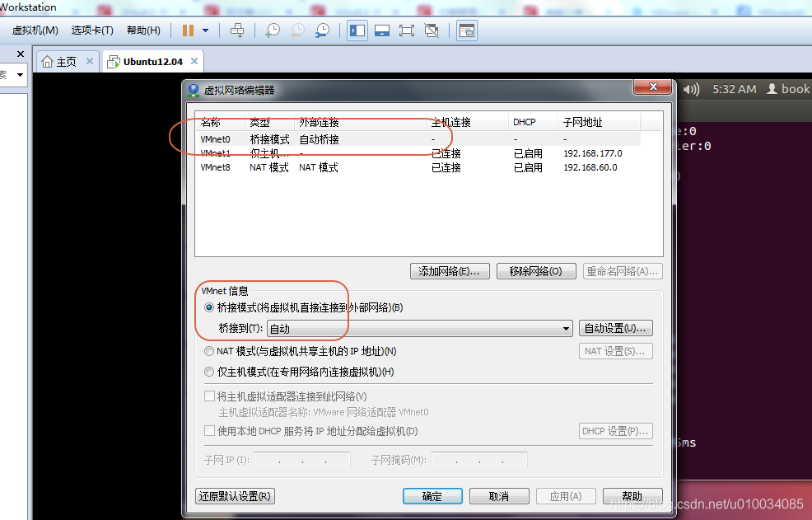
Task: Click the 重命名网络(A)... button
Action: click(623, 271)
